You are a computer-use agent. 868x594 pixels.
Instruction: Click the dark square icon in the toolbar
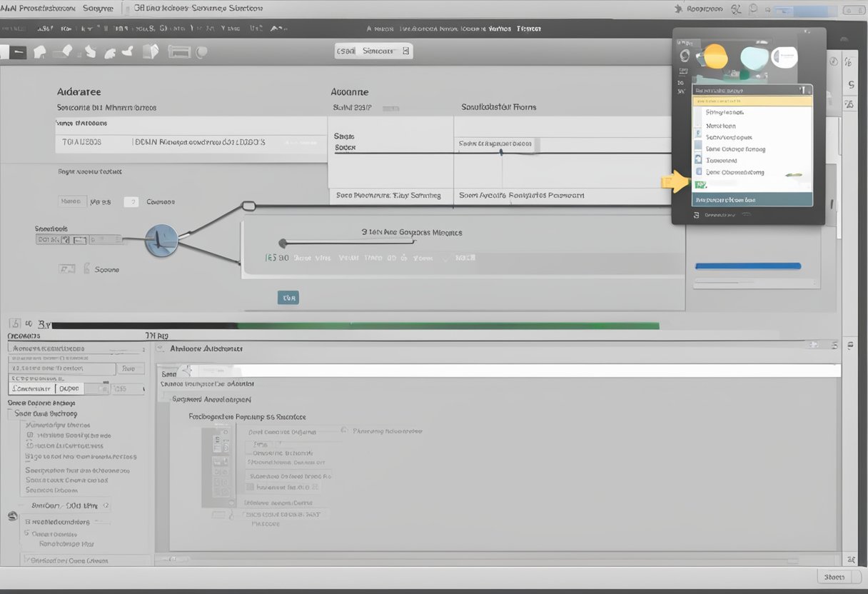coord(19,51)
